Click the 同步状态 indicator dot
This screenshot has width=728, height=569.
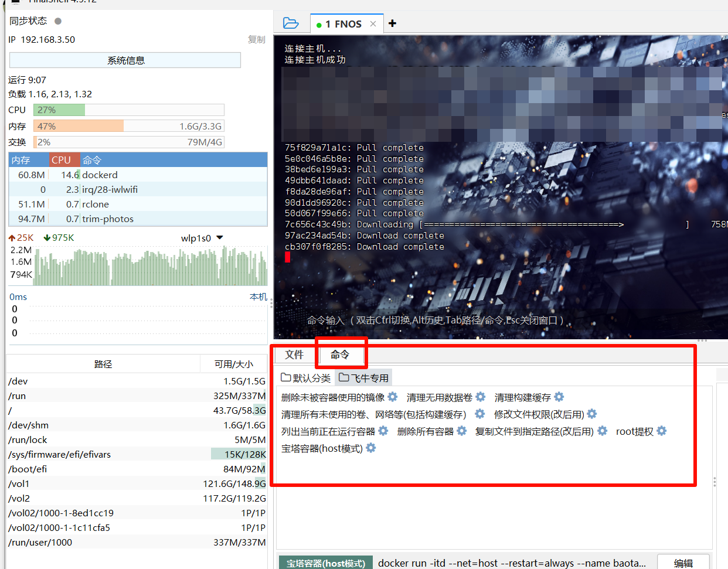(58, 21)
